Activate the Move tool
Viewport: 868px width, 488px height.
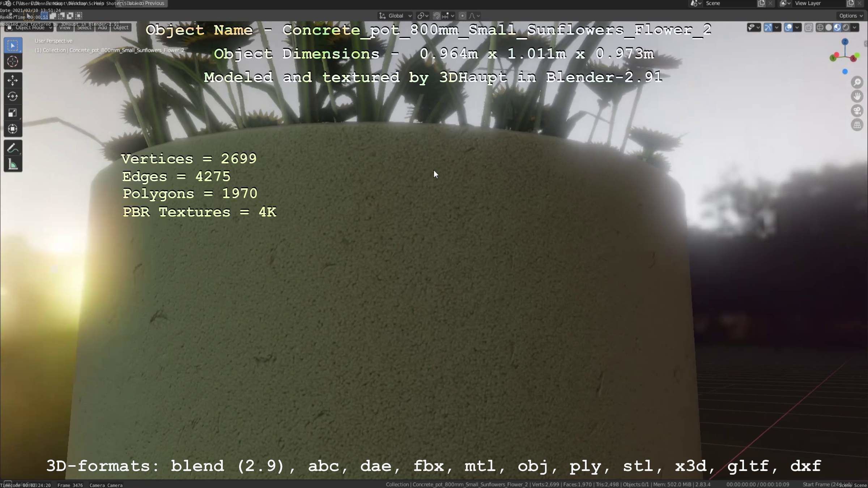pos(13,80)
